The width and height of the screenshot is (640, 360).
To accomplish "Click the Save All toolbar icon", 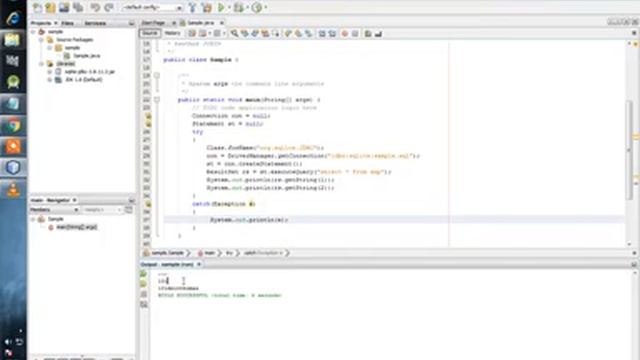I will click(78, 7).
